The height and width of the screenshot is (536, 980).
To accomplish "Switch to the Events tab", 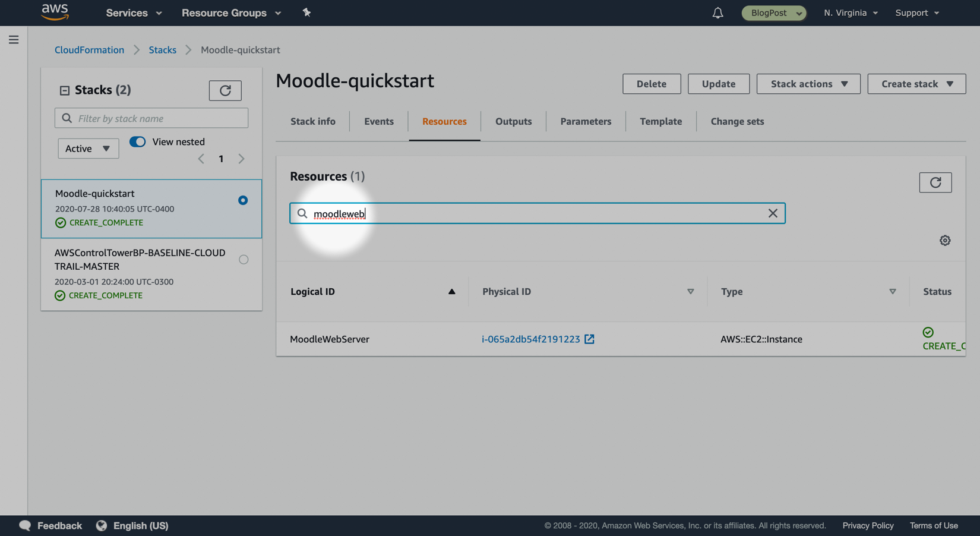I will (379, 121).
